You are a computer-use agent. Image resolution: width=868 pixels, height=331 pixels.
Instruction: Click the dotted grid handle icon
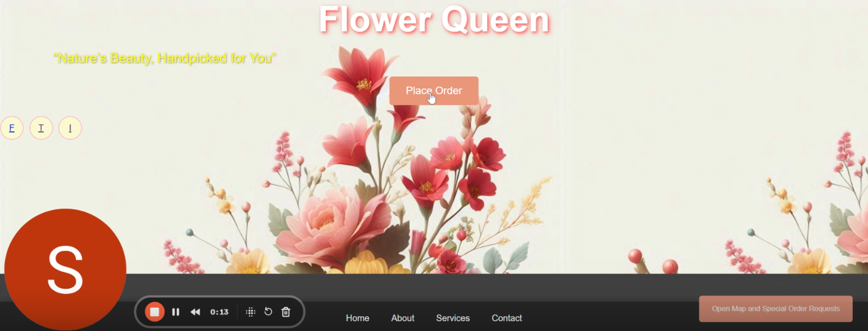250,312
